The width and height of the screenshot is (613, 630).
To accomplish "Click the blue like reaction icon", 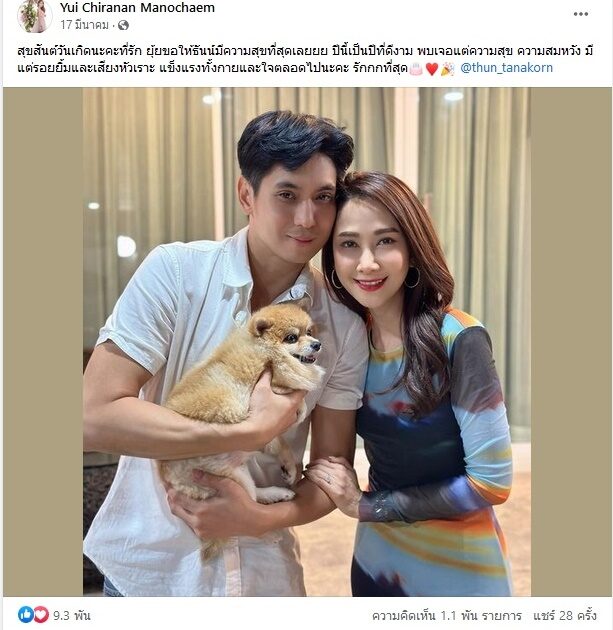I will [x=25, y=615].
